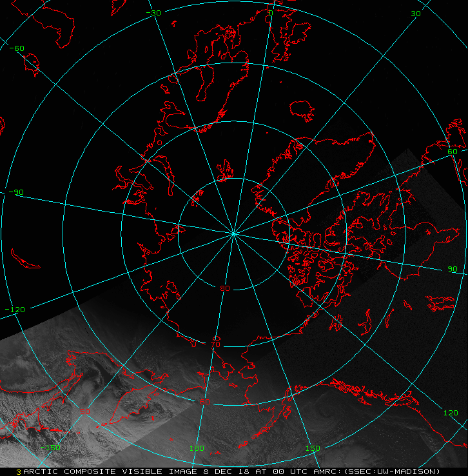Select the green 60 longitude label

(453, 152)
